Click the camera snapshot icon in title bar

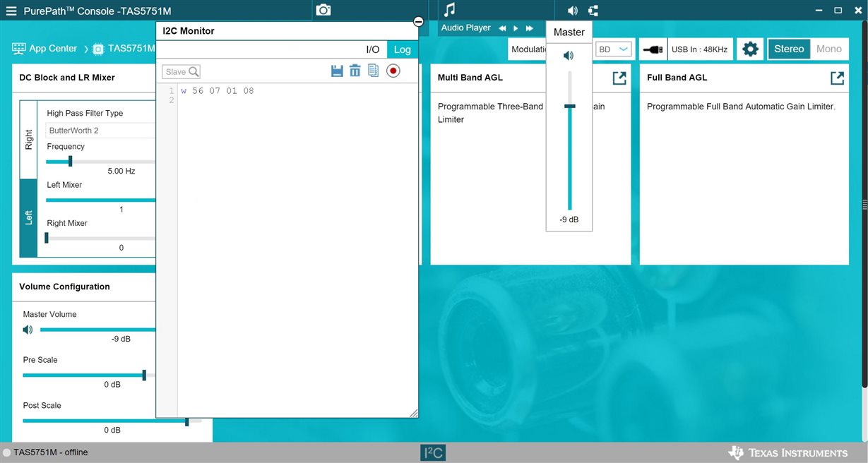tap(323, 10)
